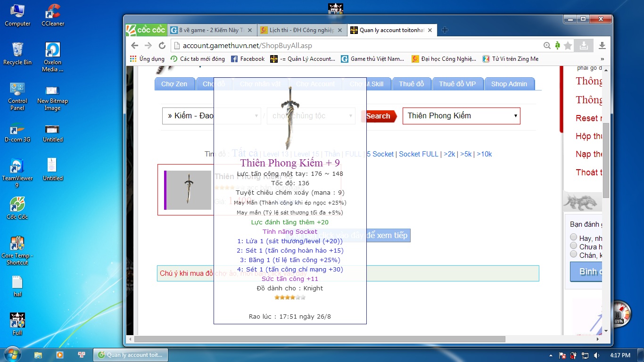Screen dimensions: 644x362
Task: Expand the Thiên Phong Kiếm dropdown
Action: tap(461, 116)
